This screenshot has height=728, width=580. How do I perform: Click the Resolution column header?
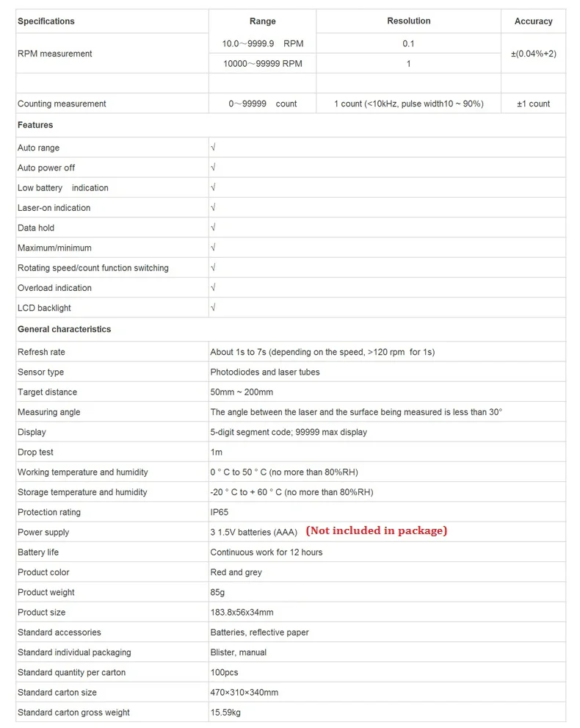click(x=409, y=21)
